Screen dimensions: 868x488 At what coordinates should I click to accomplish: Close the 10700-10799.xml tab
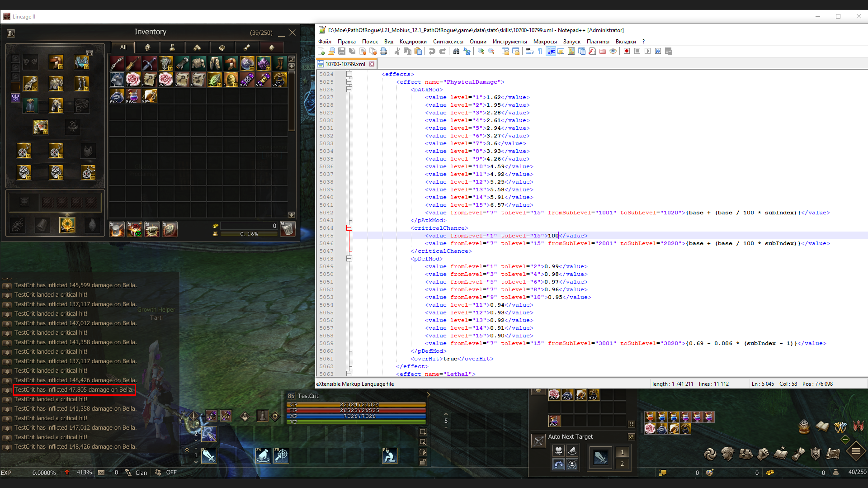pos(372,64)
